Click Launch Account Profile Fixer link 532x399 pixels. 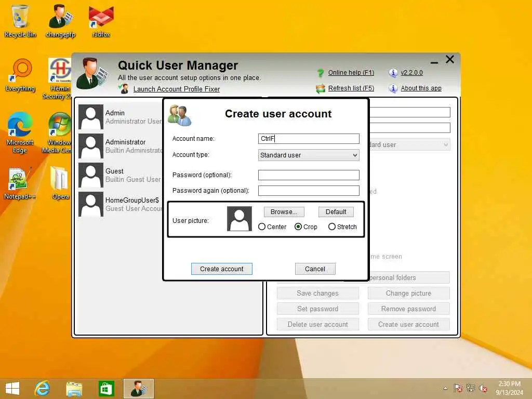point(177,89)
